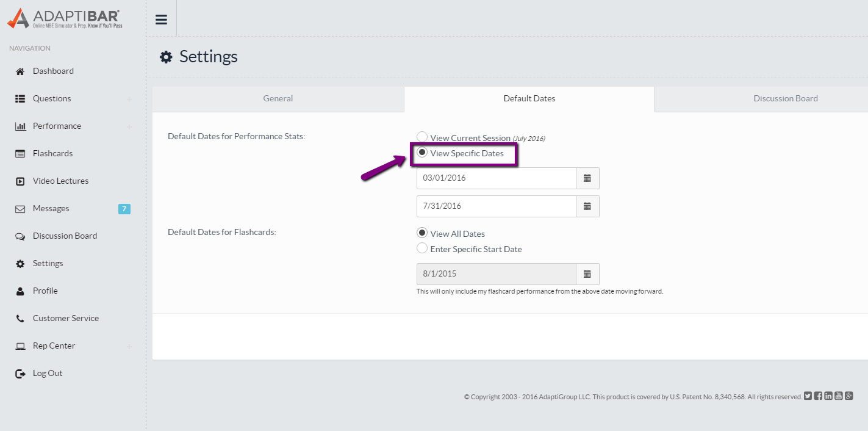This screenshot has height=431, width=868.
Task: Expand the Questions submenu plus sign
Action: click(129, 99)
